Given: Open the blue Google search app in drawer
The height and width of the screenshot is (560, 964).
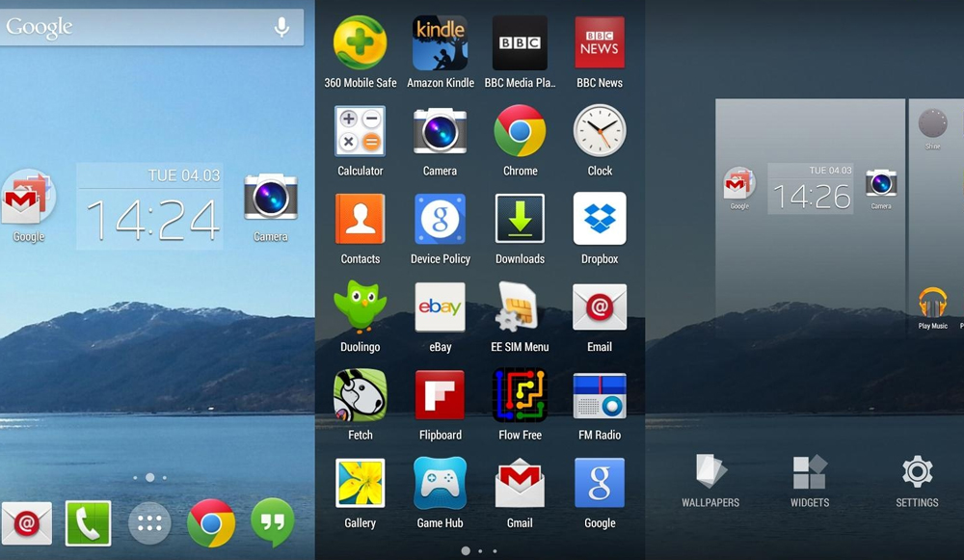Looking at the screenshot, I should point(600,483).
